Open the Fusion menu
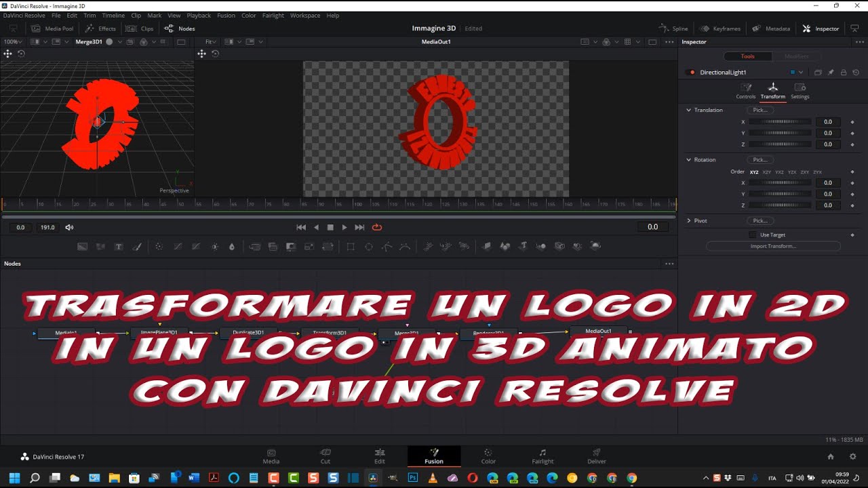868x488 pixels. coord(226,16)
